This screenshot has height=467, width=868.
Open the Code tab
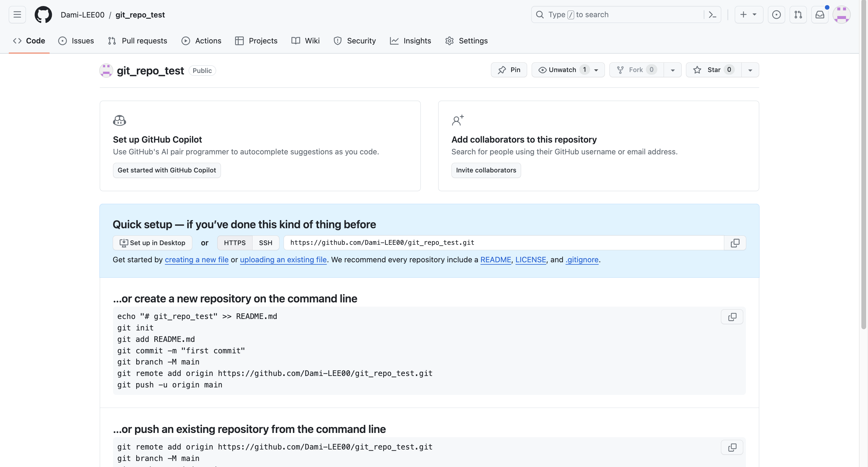click(x=29, y=41)
